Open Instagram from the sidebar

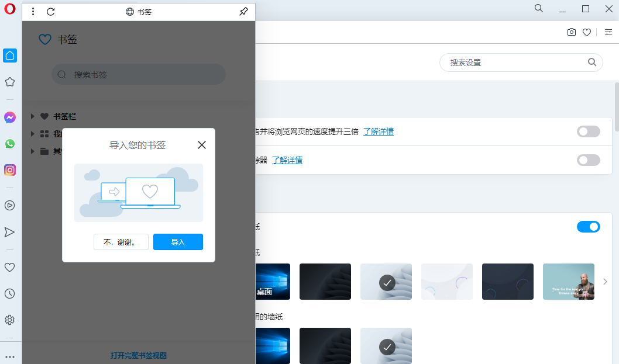[9, 170]
